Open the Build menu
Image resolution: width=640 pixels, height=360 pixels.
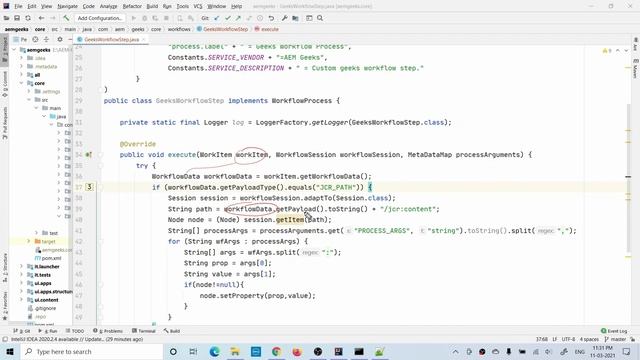[x=152, y=7]
